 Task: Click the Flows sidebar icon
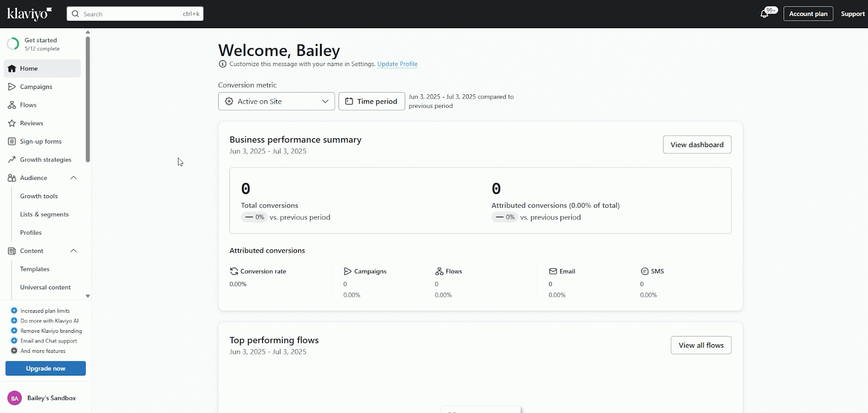pos(12,105)
